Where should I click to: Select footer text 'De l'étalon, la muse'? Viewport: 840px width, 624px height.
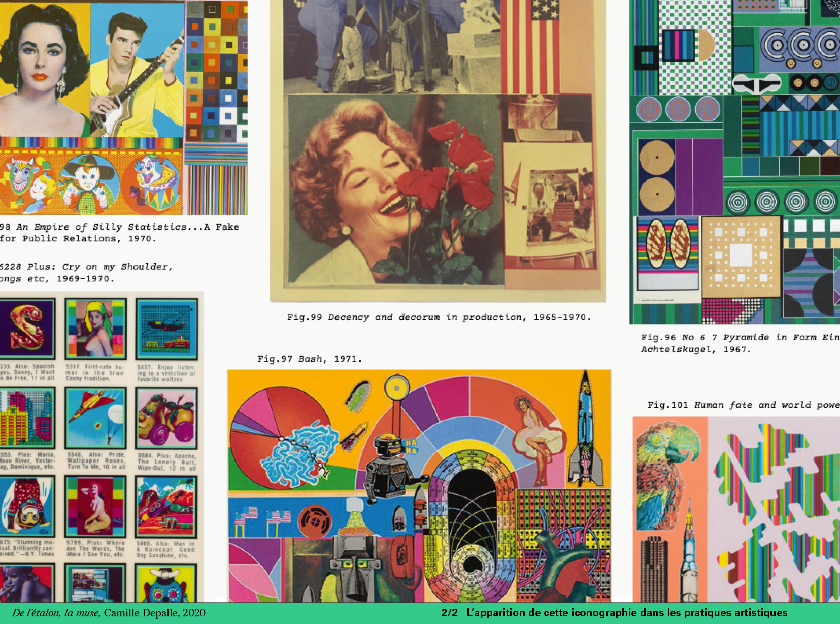tap(56, 613)
